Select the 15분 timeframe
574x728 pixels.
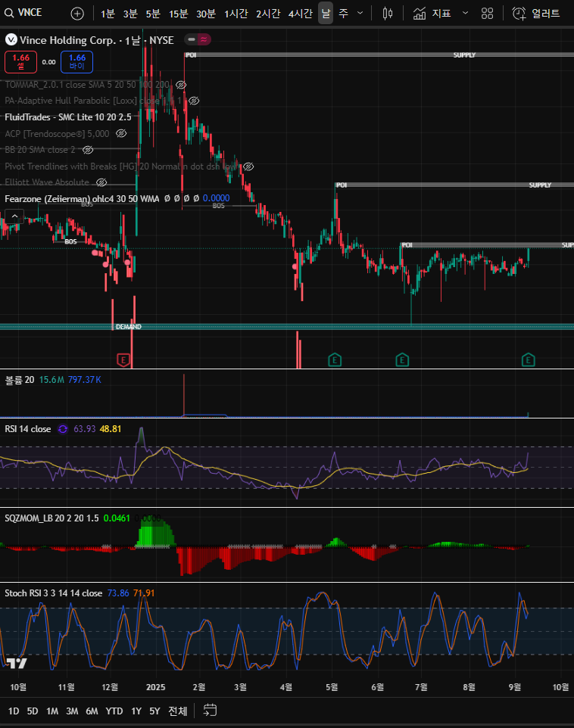click(178, 14)
